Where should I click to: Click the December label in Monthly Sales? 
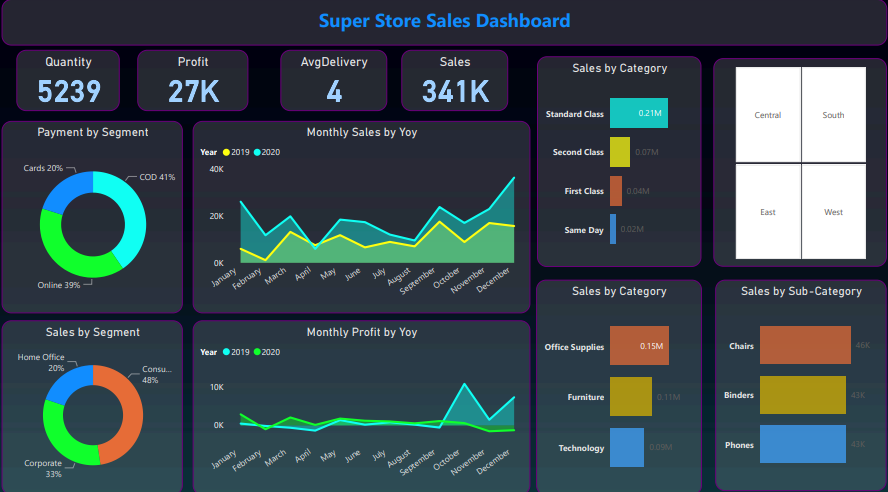(x=493, y=279)
